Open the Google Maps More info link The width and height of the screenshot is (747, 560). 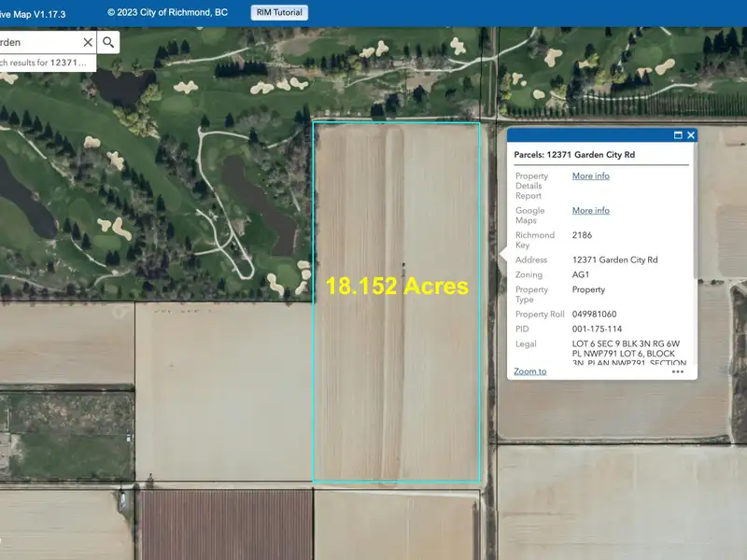click(590, 211)
